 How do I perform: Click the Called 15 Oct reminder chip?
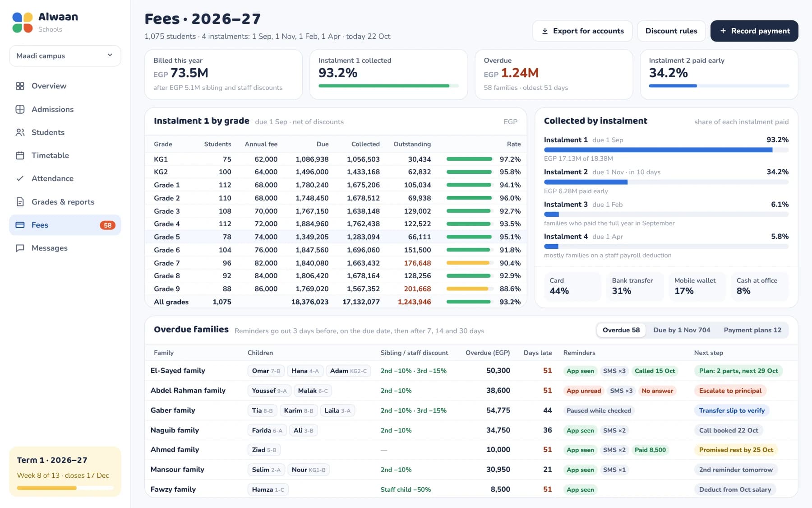pyautogui.click(x=655, y=371)
